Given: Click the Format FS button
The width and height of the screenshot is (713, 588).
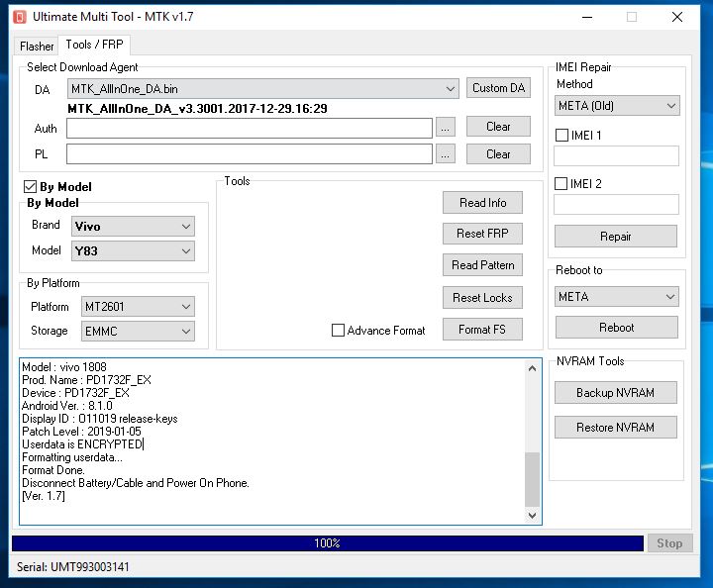Looking at the screenshot, I should click(482, 329).
